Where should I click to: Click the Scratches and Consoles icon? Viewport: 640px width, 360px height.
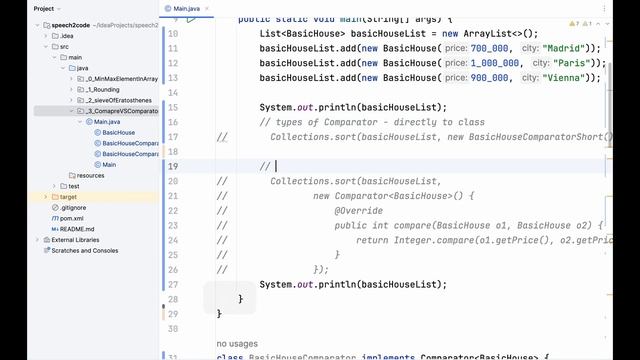[x=47, y=251]
